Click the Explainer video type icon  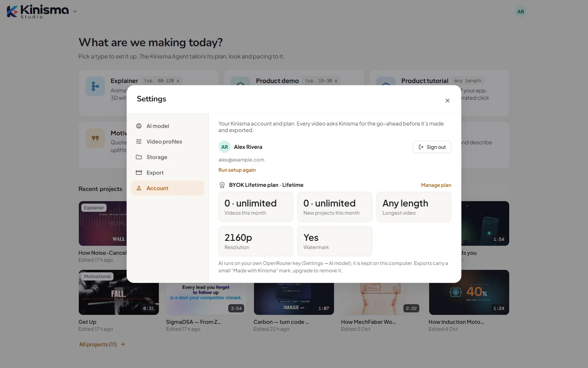point(95,86)
